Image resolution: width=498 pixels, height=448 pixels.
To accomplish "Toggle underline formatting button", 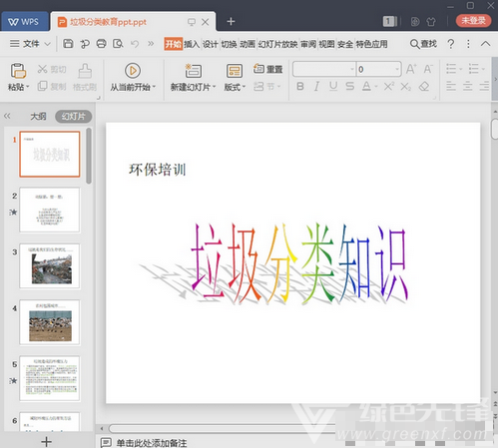I will 333,87.
